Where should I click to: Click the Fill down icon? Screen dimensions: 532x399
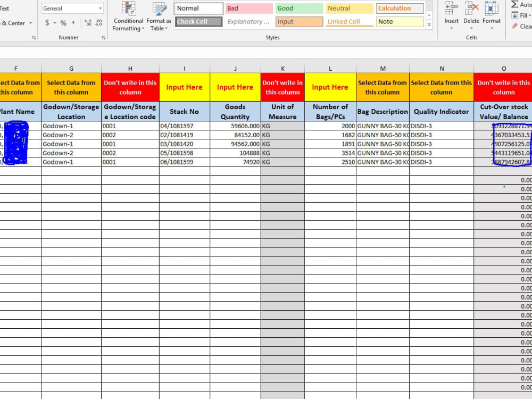tap(514, 15)
